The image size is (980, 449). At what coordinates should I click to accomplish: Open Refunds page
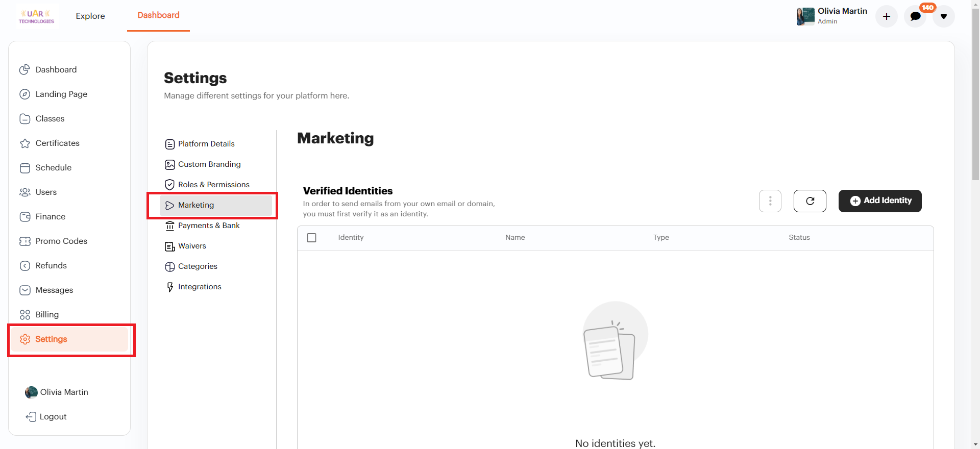tap(51, 265)
